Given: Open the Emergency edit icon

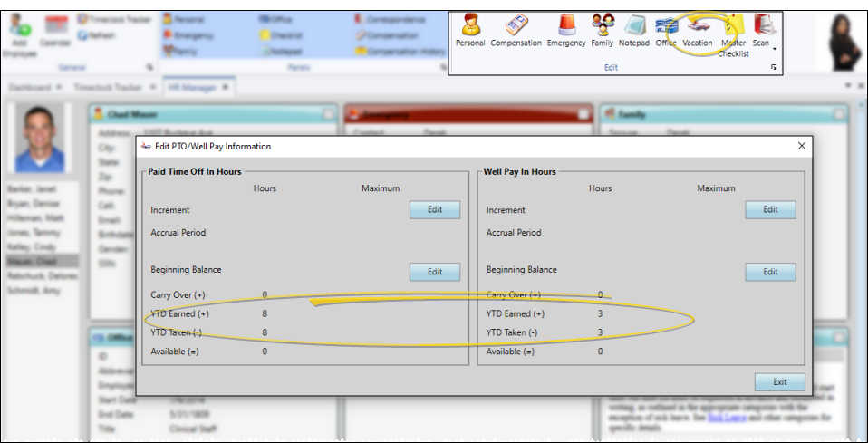Looking at the screenshot, I should (566, 30).
